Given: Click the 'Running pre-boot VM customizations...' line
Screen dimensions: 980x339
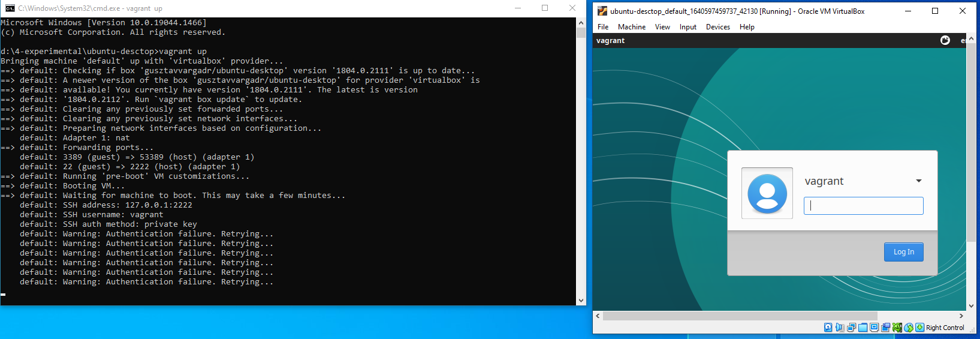Looking at the screenshot, I should 125,176.
